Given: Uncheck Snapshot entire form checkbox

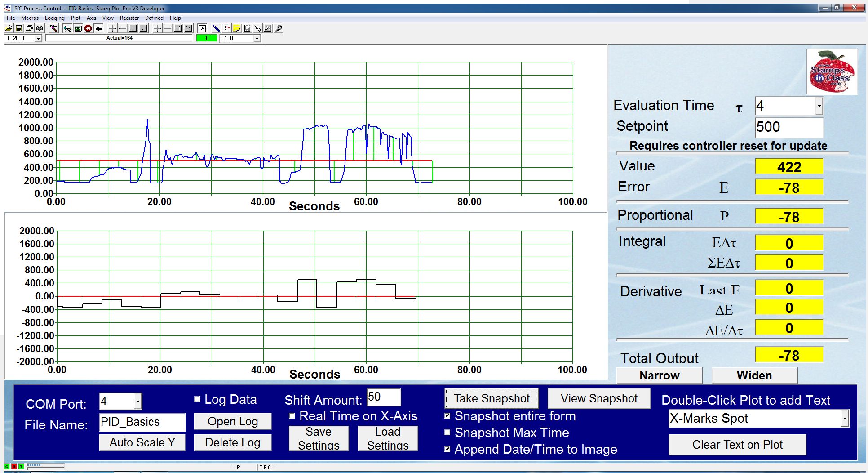Looking at the screenshot, I should (447, 416).
